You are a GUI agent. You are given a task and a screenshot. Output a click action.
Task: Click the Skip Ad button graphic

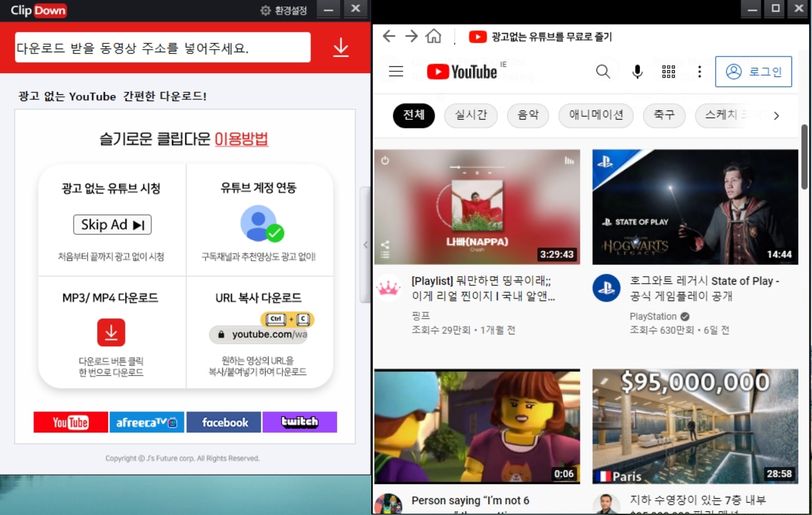[112, 225]
